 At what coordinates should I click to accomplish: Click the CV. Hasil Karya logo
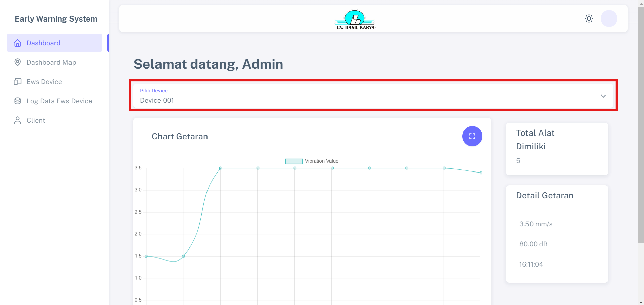355,20
